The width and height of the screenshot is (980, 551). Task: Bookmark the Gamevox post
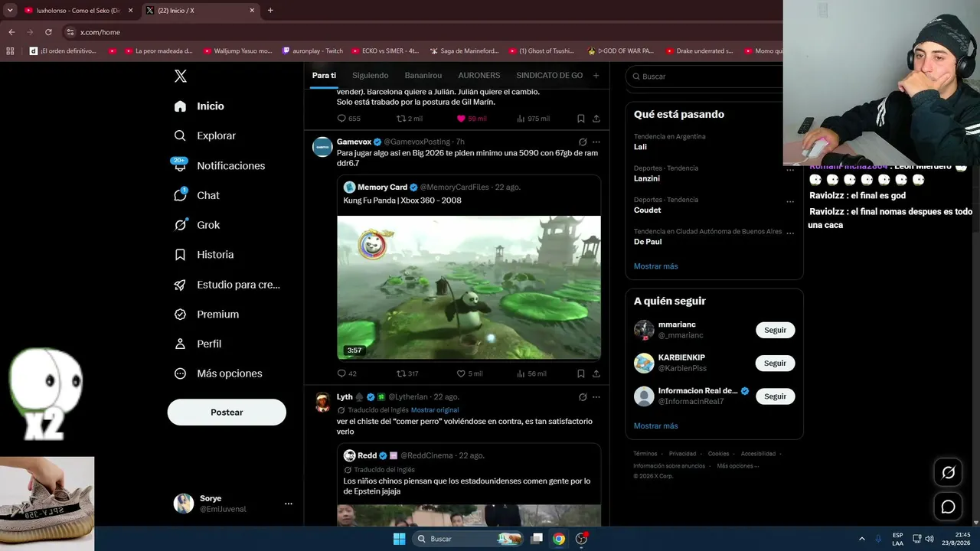[x=581, y=373]
